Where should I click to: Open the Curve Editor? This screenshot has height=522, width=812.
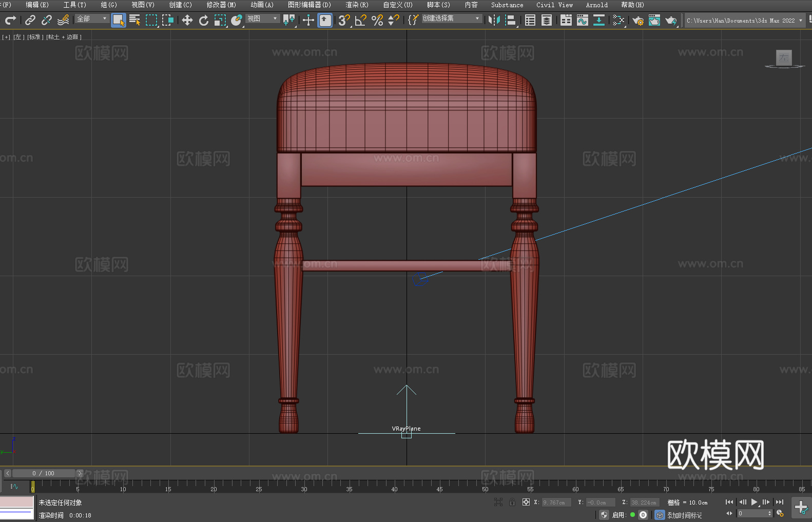583,20
